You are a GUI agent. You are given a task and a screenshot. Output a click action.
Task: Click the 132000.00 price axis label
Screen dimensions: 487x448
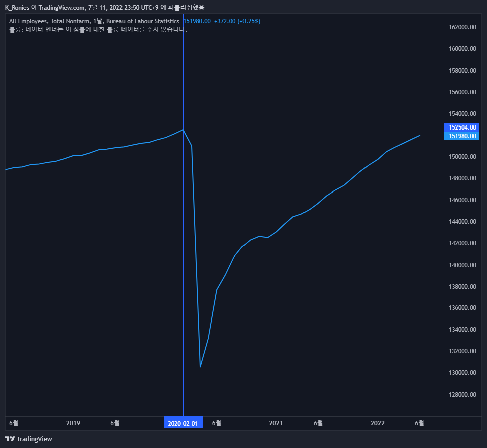coord(462,351)
